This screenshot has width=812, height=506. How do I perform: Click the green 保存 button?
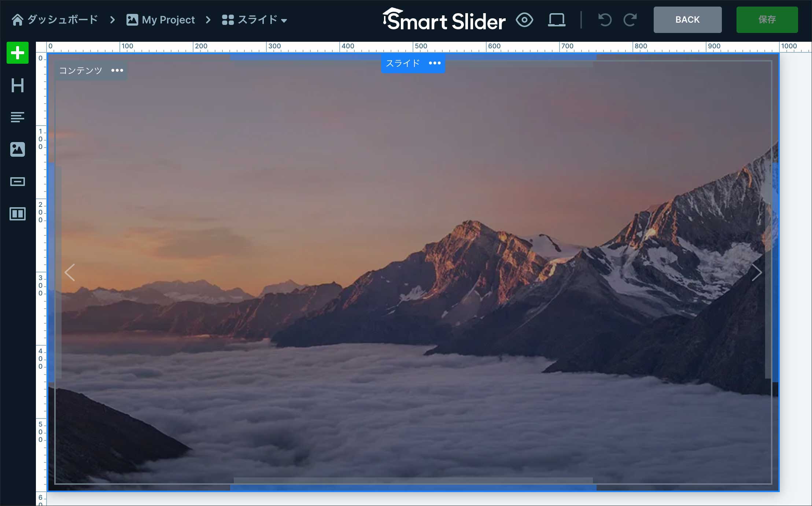(767, 20)
